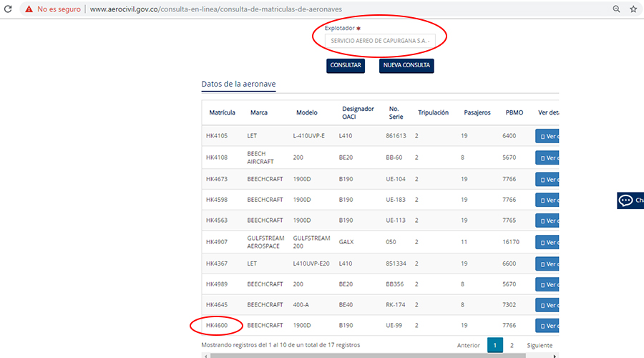View details for aircraft HK4367
This screenshot has height=358, width=644.
(x=547, y=264)
